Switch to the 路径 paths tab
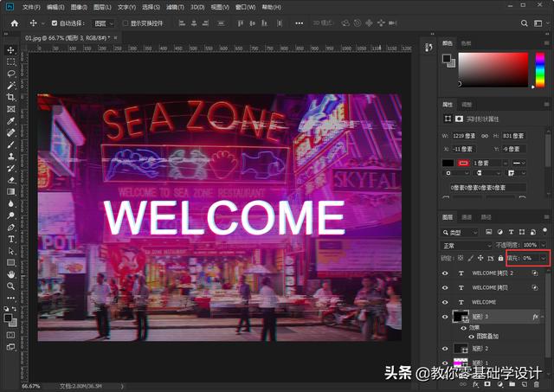Image resolution: width=554 pixels, height=392 pixels. pos(486,217)
